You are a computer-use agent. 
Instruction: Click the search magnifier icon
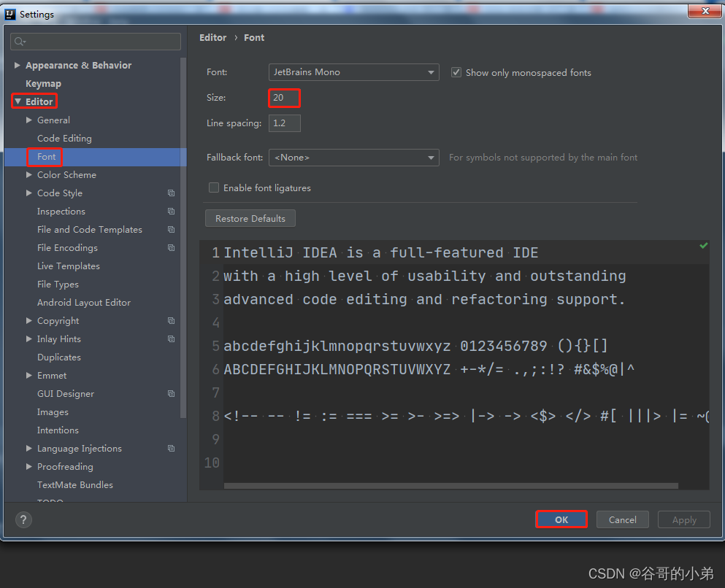click(x=20, y=42)
